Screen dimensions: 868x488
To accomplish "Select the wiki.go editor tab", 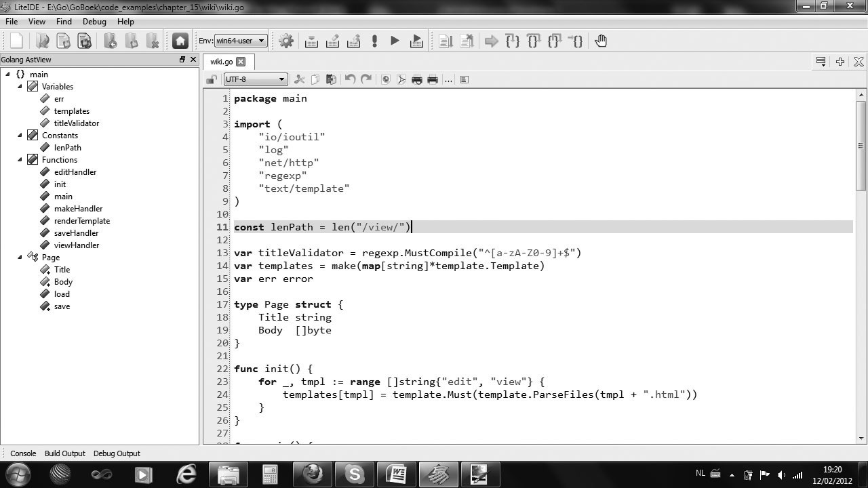I will [x=221, y=62].
